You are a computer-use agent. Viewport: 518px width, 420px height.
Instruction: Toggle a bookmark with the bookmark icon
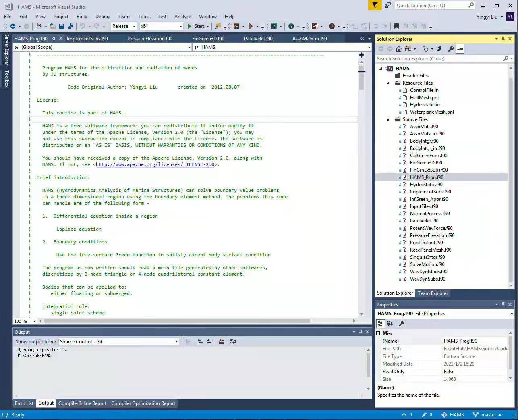[x=396, y=26]
